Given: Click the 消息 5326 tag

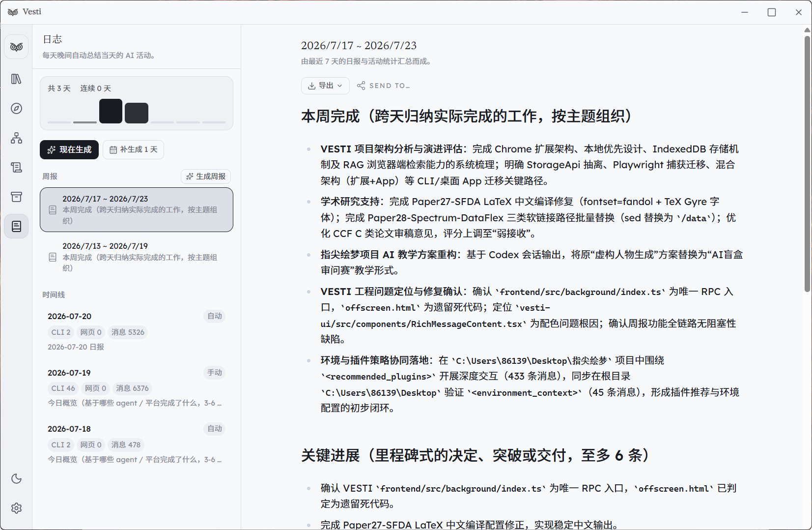Looking at the screenshot, I should click(x=128, y=332).
